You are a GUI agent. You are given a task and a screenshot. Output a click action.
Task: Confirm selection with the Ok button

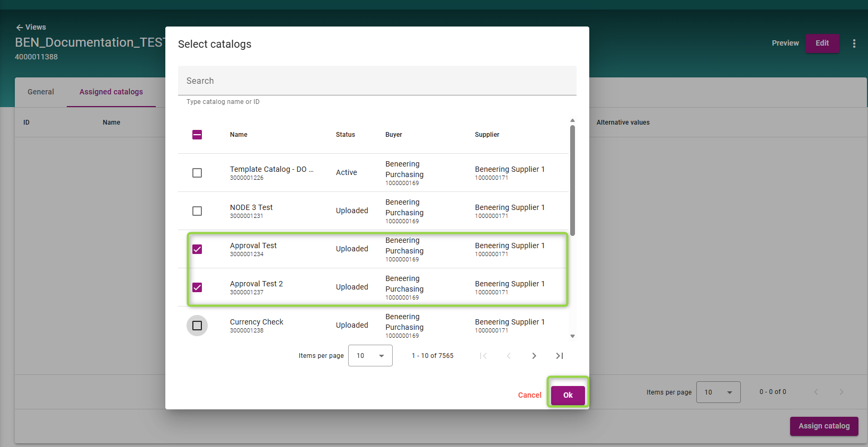tap(568, 395)
